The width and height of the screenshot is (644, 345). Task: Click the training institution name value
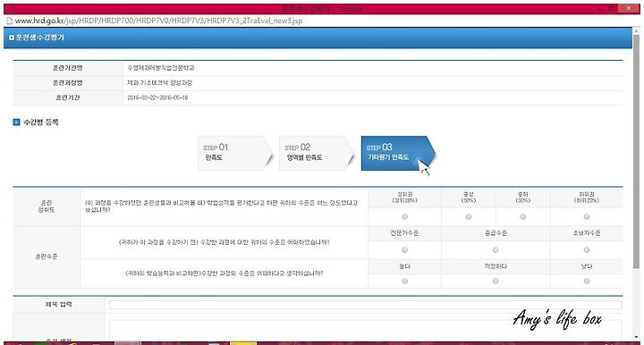point(161,68)
